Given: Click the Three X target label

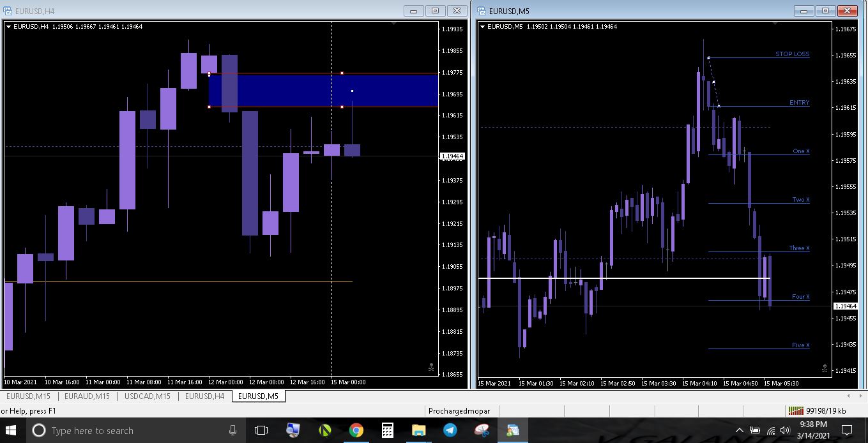Looking at the screenshot, I should [799, 248].
